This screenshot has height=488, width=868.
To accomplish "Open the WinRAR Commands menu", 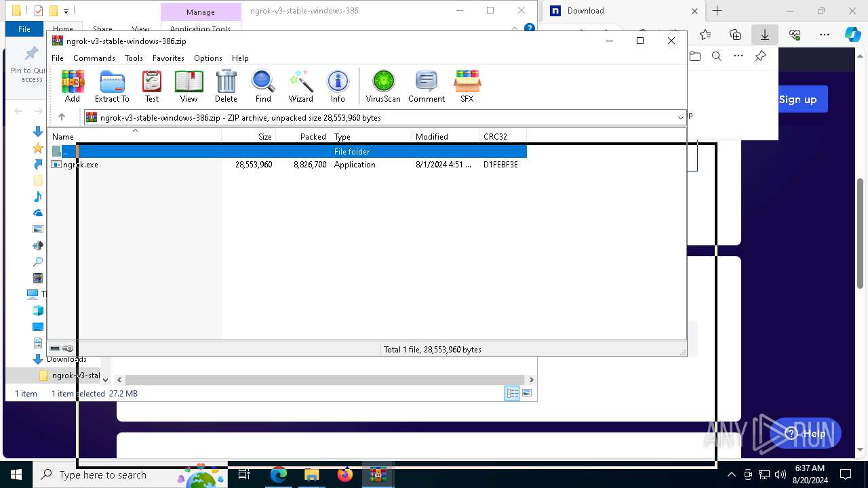I will [x=94, y=58].
